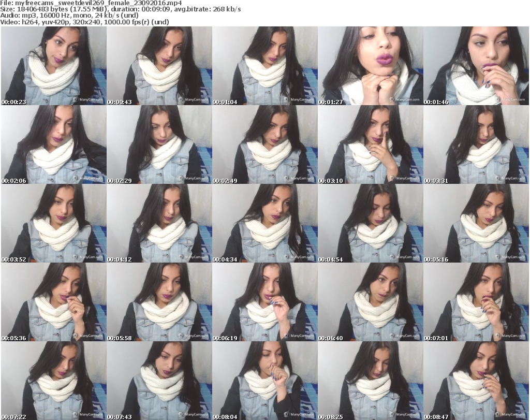Open the frame at 00:02:49
The width and height of the screenshot is (530, 420).
click(x=265, y=144)
